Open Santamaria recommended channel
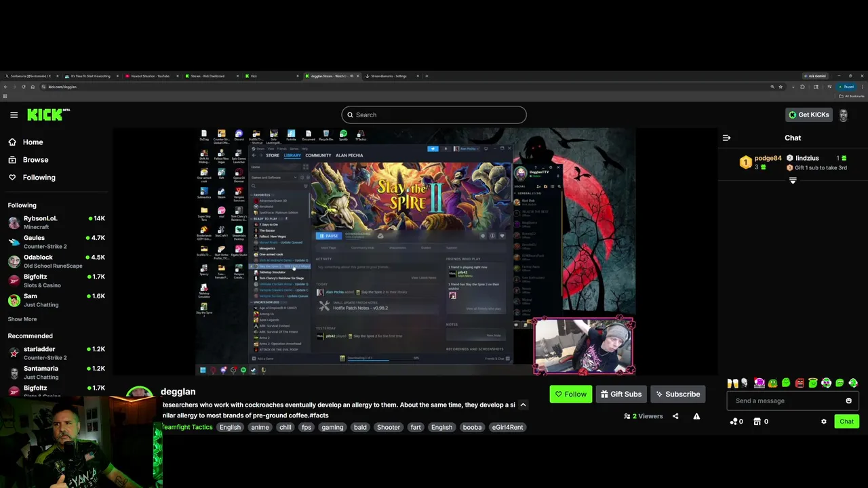 pos(56,372)
